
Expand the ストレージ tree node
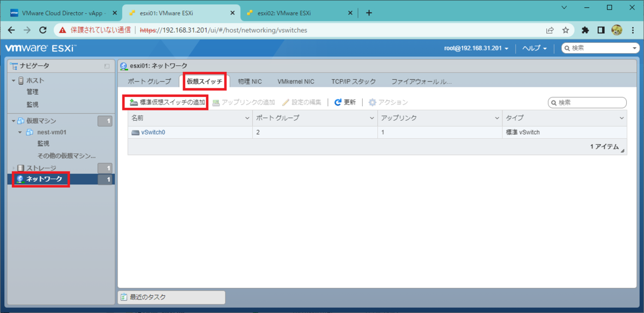[14, 168]
